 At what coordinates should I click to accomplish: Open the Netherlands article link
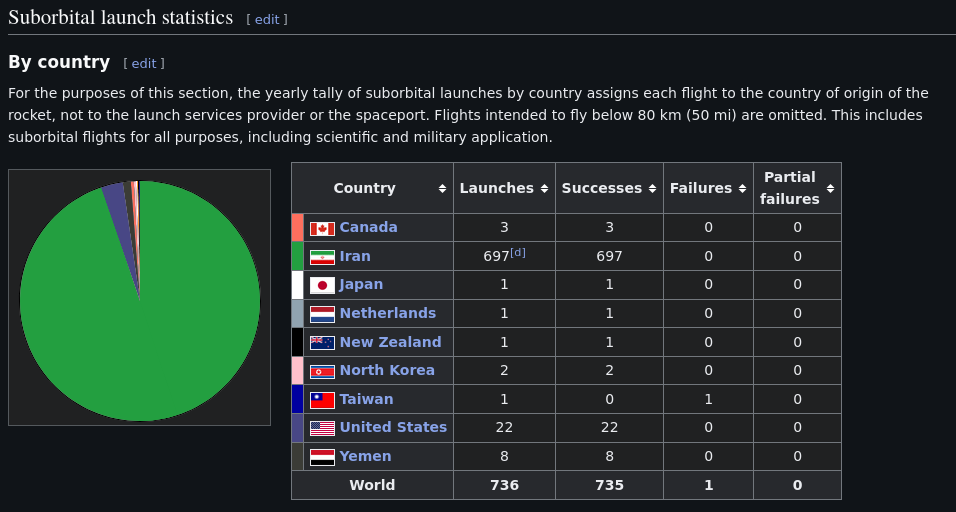pyautogui.click(x=388, y=313)
